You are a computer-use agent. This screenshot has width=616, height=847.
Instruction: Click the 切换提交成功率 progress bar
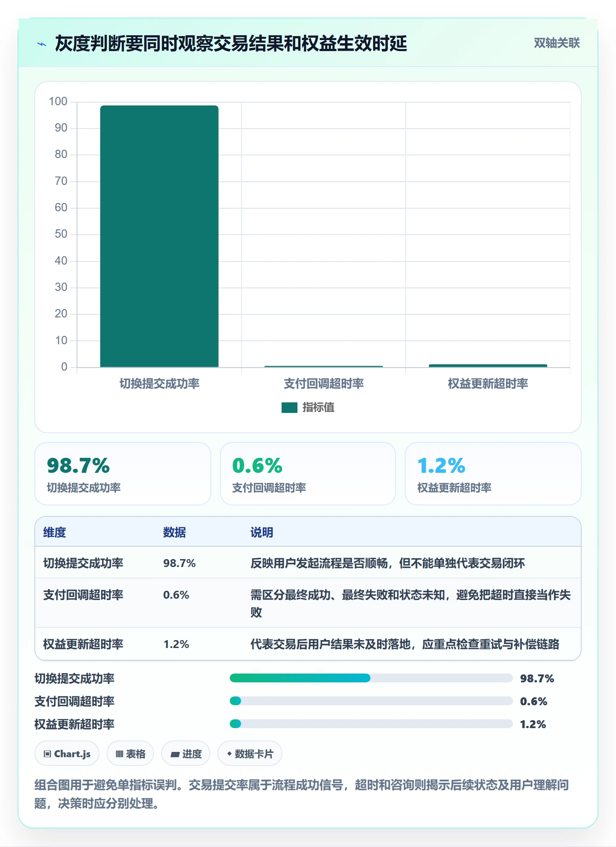pyautogui.click(x=371, y=678)
